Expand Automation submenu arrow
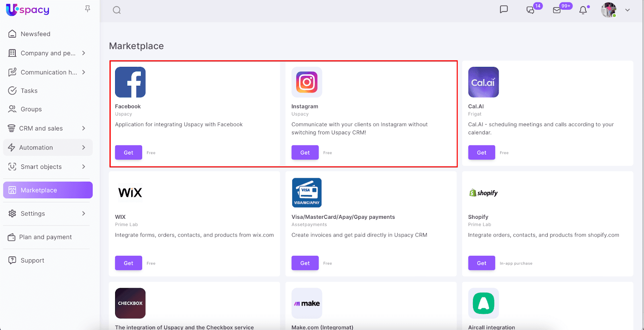The height and width of the screenshot is (330, 644). click(84, 147)
